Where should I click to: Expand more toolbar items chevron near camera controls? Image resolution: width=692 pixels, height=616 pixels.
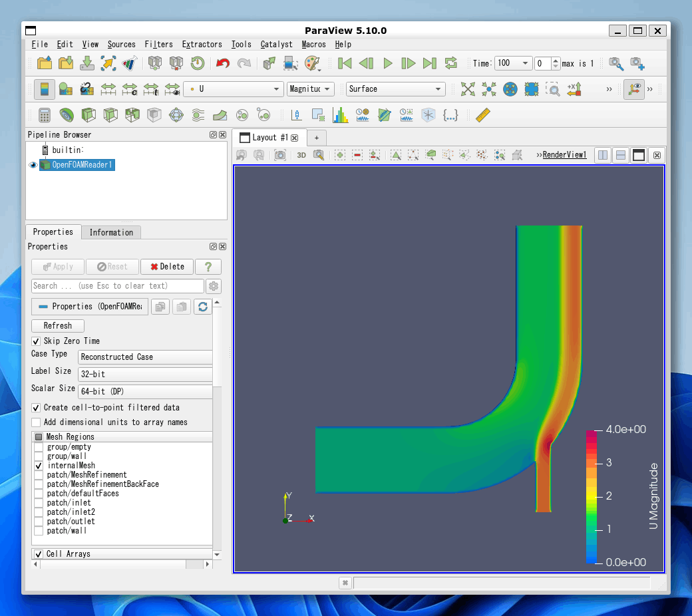tap(609, 89)
